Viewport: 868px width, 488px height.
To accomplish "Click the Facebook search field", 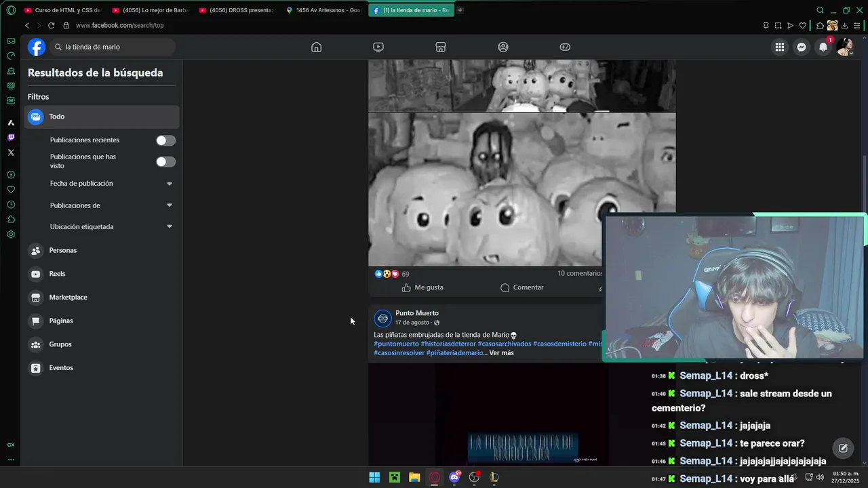I will [x=113, y=47].
